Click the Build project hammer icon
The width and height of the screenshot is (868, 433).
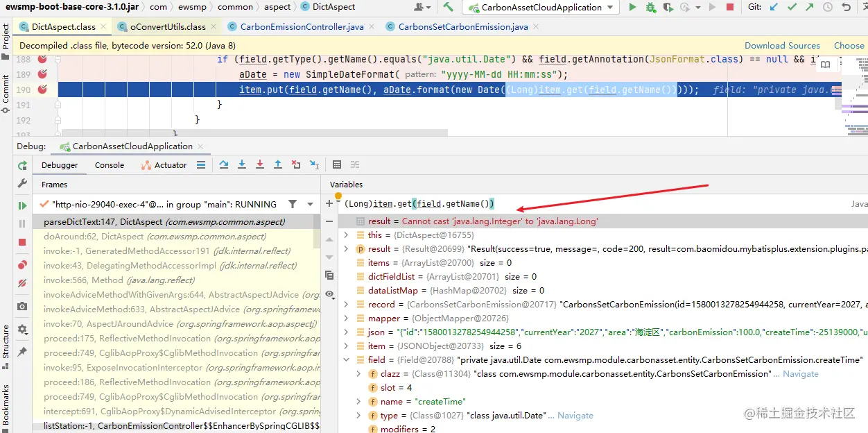(x=449, y=7)
